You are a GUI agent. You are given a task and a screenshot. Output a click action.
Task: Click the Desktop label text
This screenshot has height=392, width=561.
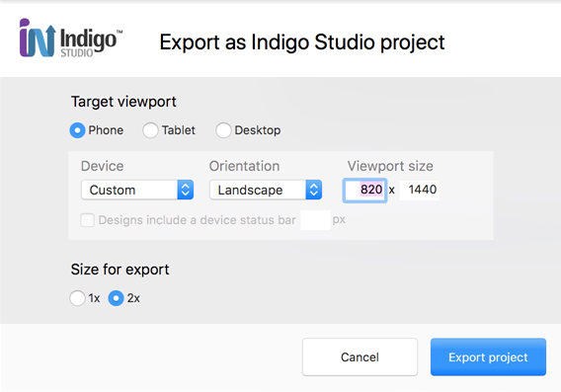[258, 130]
